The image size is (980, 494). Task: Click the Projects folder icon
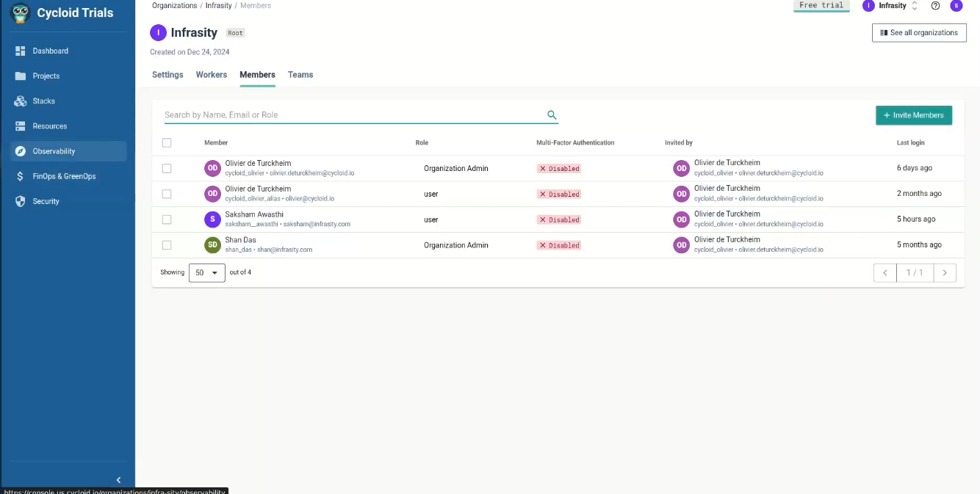coord(21,76)
